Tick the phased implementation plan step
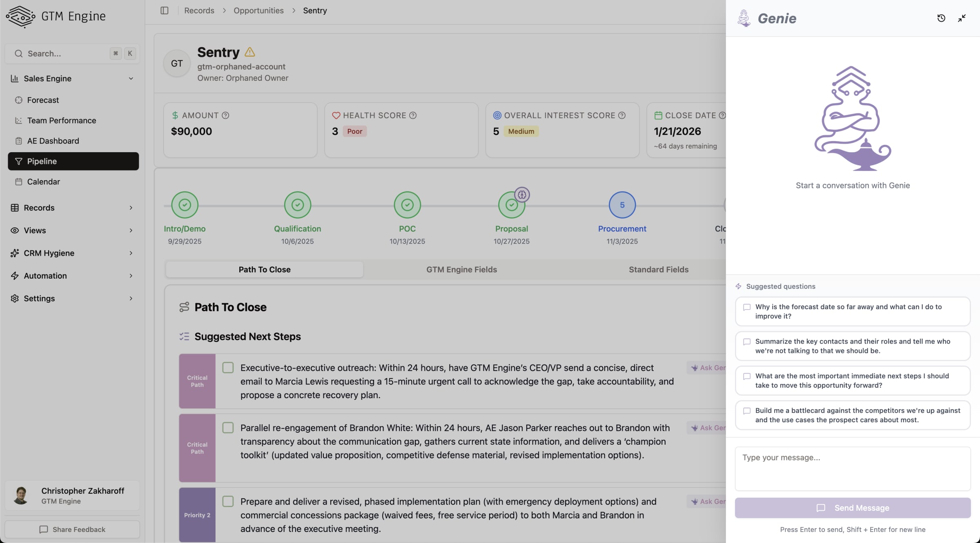The image size is (980, 543). (228, 501)
